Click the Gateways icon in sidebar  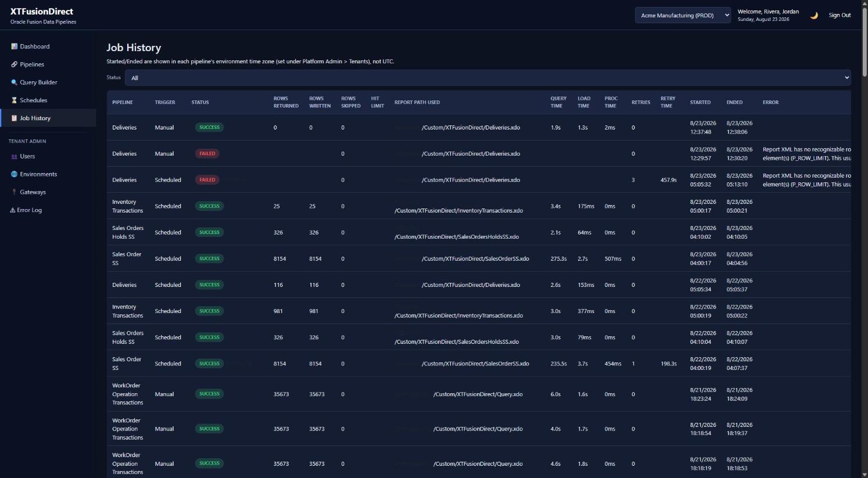[15, 192]
